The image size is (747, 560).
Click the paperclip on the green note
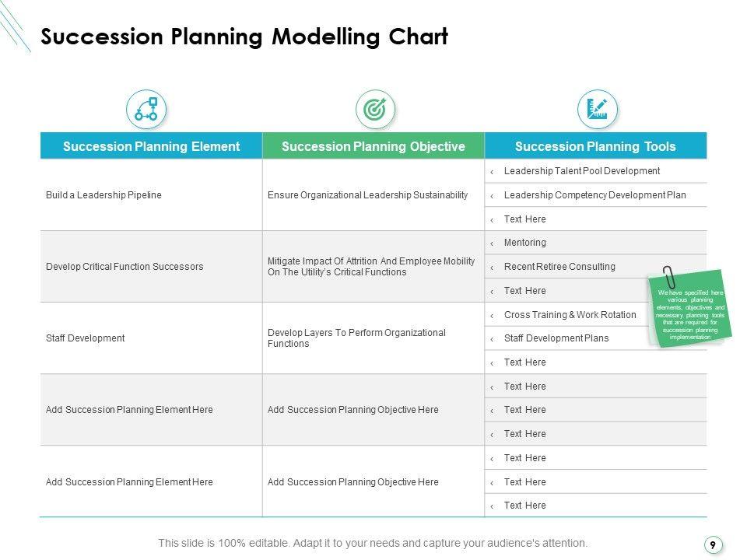(668, 278)
